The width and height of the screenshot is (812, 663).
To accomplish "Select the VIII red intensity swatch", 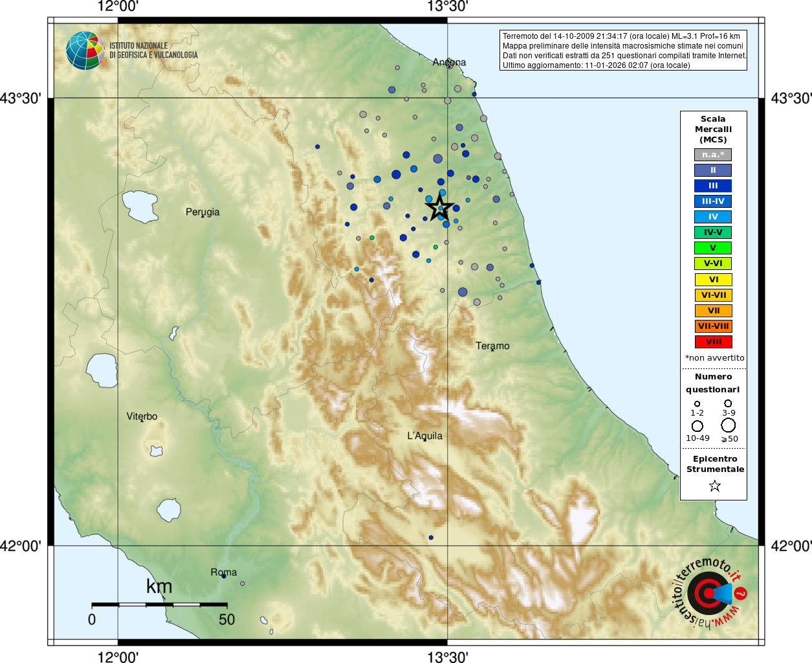I will 713,342.
